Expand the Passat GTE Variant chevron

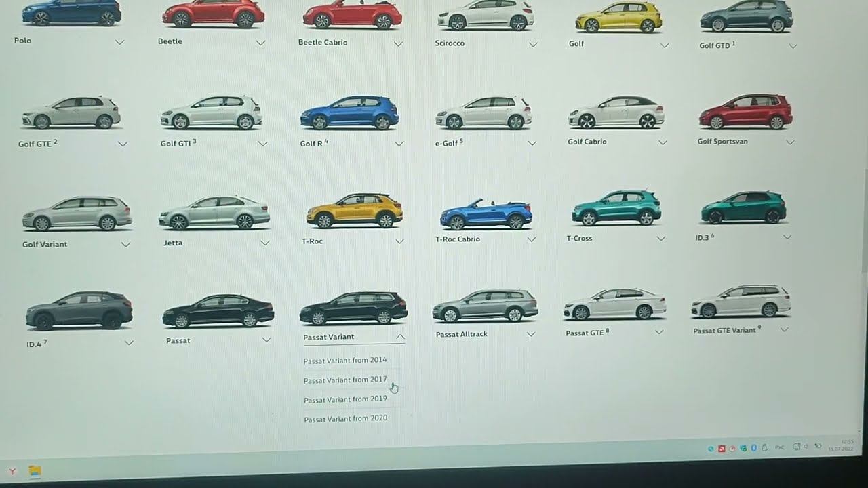784,329
